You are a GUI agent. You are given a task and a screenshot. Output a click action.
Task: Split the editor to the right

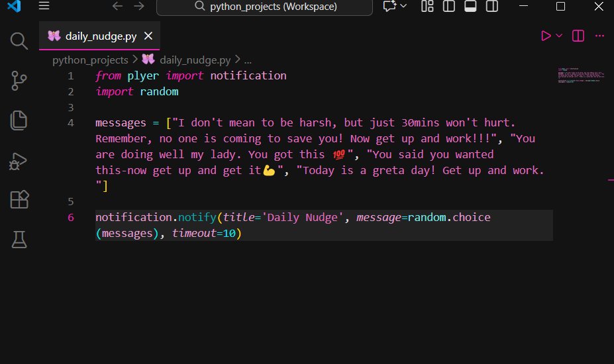click(578, 36)
